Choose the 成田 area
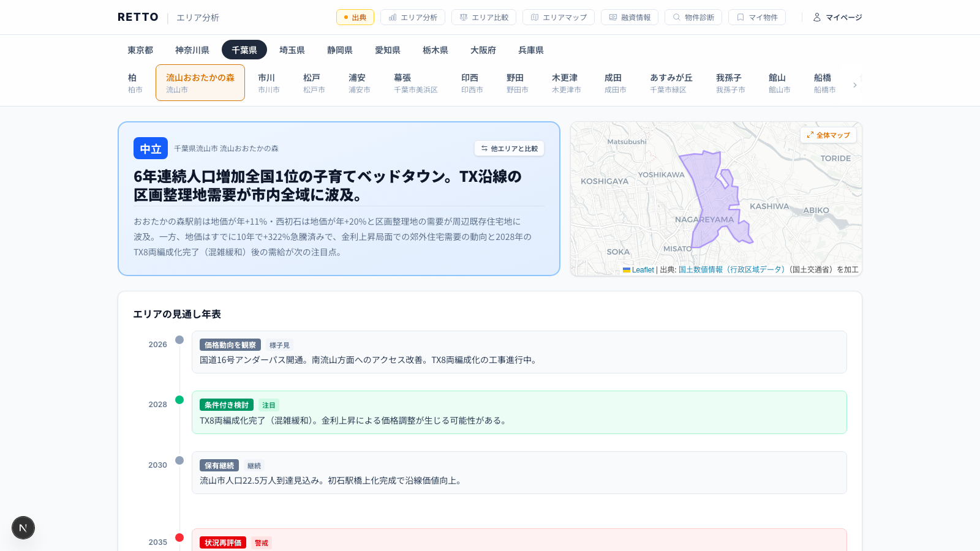This screenshot has width=980, height=551. (x=616, y=83)
